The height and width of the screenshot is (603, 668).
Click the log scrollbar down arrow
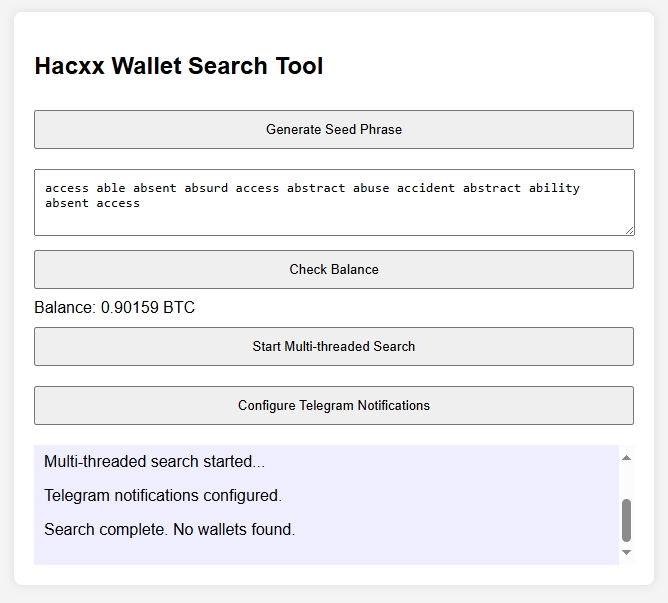pyautogui.click(x=626, y=552)
